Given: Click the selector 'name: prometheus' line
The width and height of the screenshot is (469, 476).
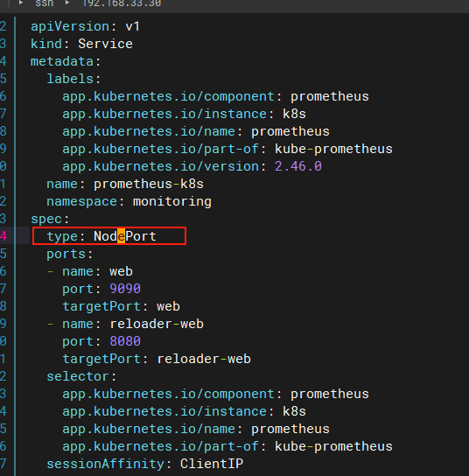Looking at the screenshot, I should [x=196, y=430].
